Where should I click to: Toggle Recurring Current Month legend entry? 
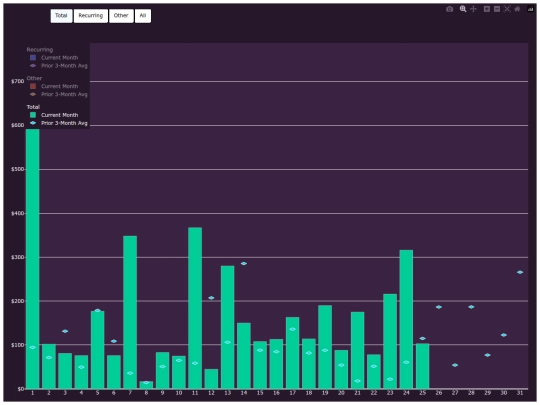pyautogui.click(x=54, y=58)
